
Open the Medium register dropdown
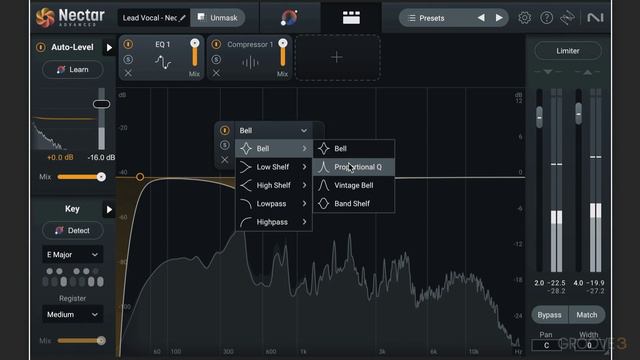(x=73, y=314)
